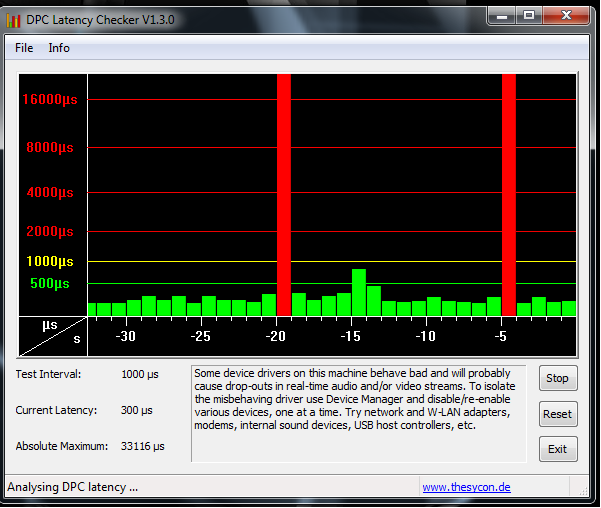Image resolution: width=601 pixels, height=508 pixels.
Task: Click the red latency spike near -20 seconds
Action: [x=284, y=195]
